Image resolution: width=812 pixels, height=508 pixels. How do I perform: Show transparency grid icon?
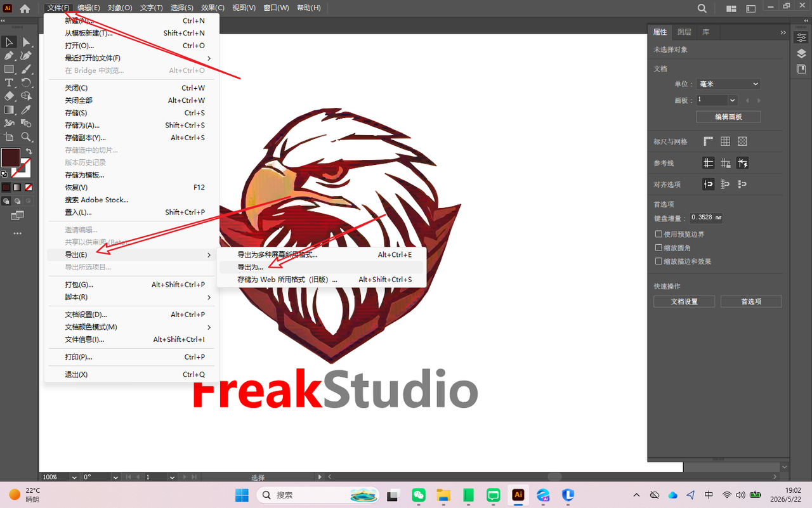pos(742,141)
